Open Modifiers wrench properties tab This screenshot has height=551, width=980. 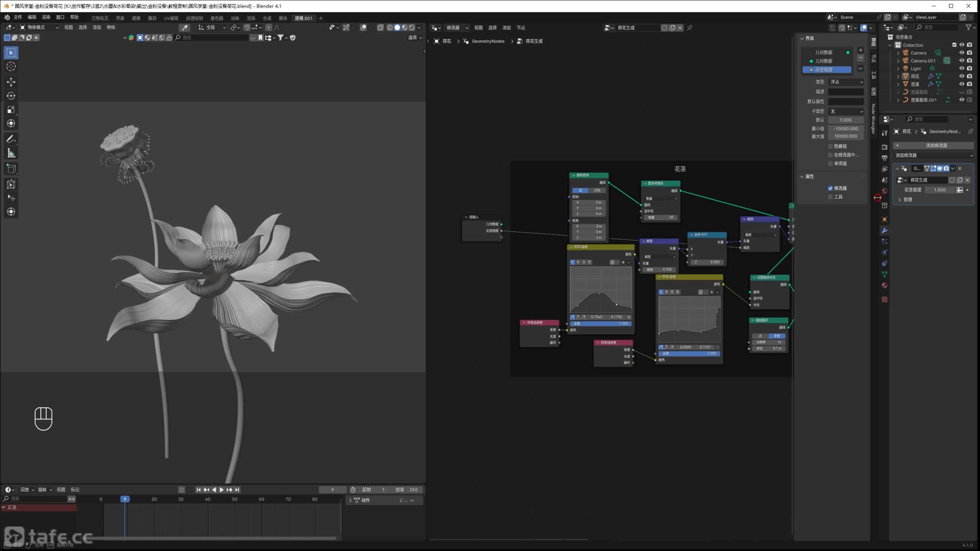click(x=884, y=230)
